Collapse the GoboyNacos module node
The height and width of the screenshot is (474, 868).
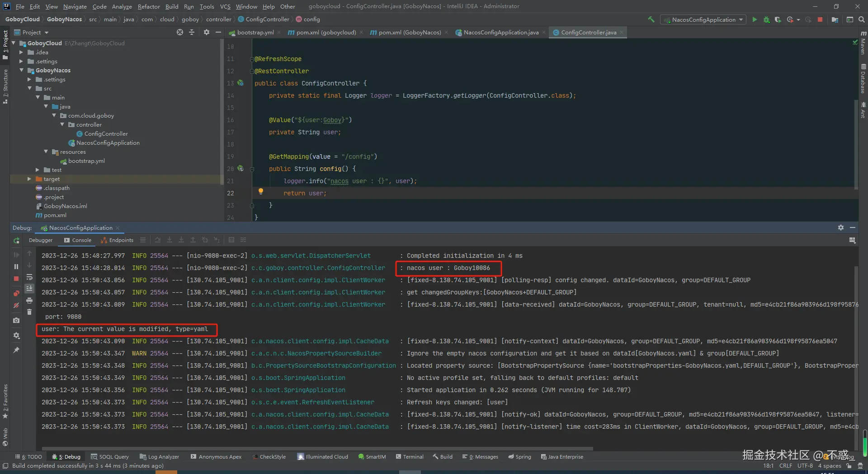point(21,71)
